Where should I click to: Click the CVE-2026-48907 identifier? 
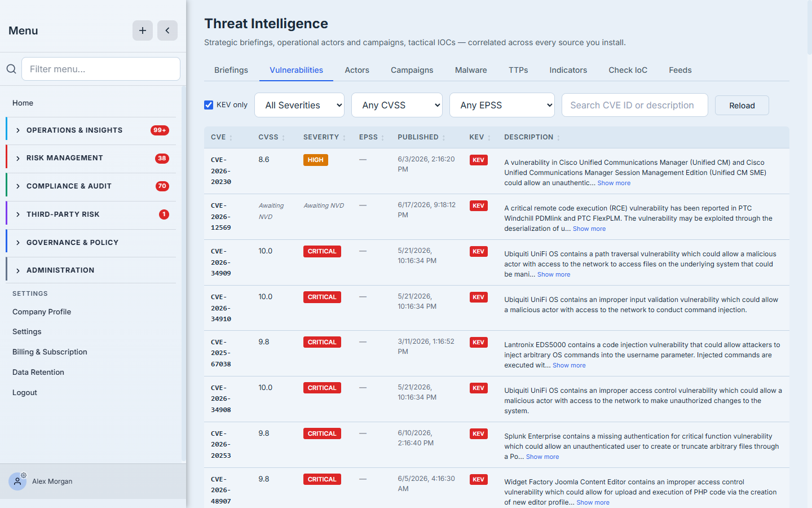coord(221,490)
